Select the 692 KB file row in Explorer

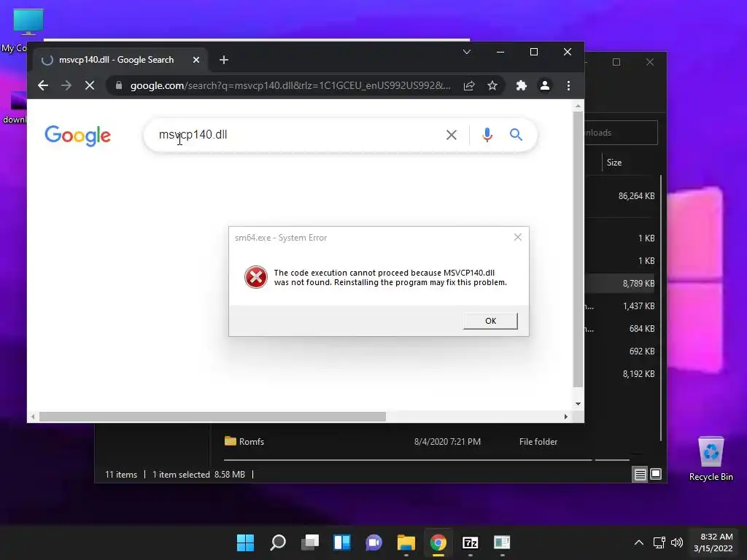(622, 351)
